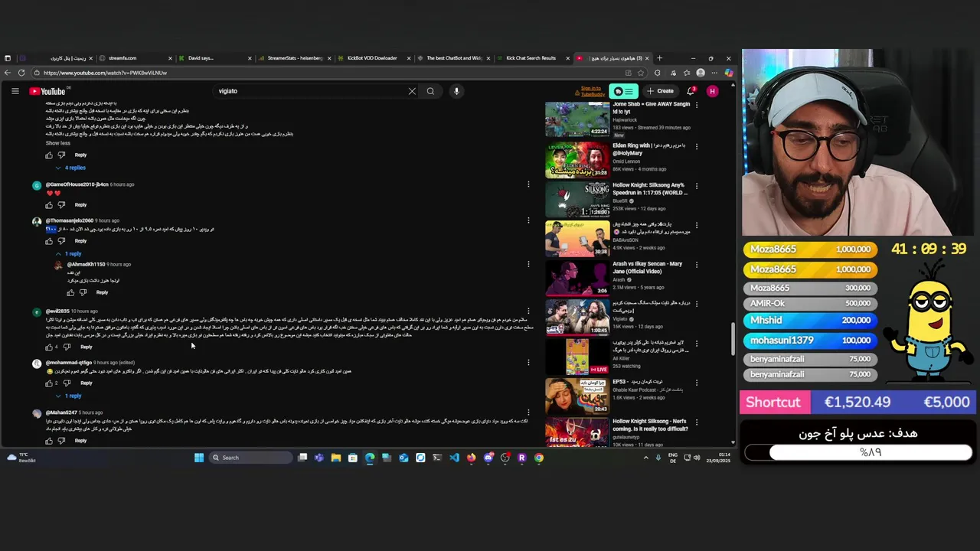Run search with the magnifier button
Viewport: 980px width, 551px height.
click(x=430, y=91)
